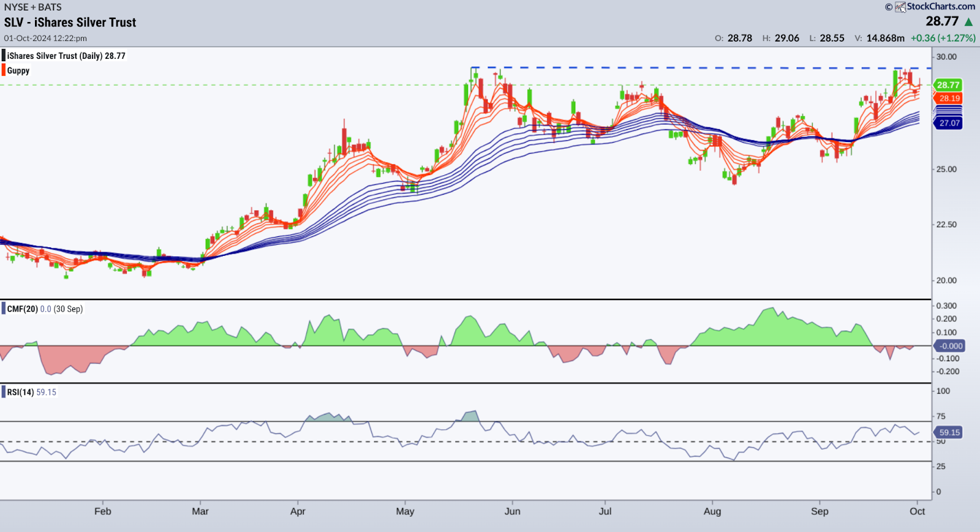Click the 'Aug' label on the time axis
The image size is (980, 532).
[x=712, y=511]
